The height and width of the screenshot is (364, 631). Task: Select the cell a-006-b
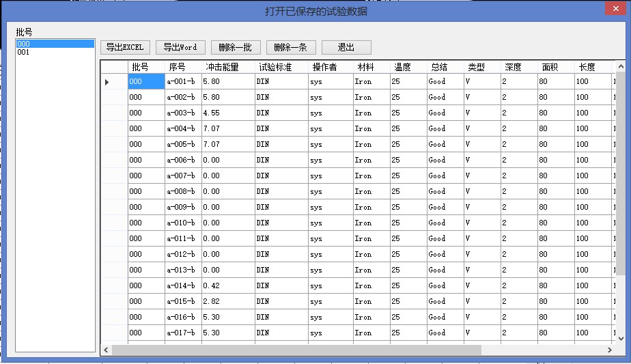click(183, 160)
